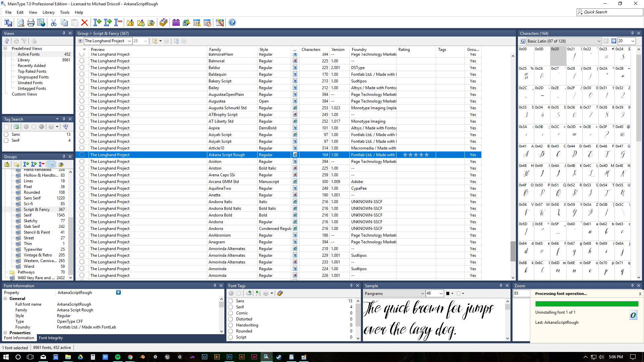Open the Top Rated Fonts view

tap(32, 71)
